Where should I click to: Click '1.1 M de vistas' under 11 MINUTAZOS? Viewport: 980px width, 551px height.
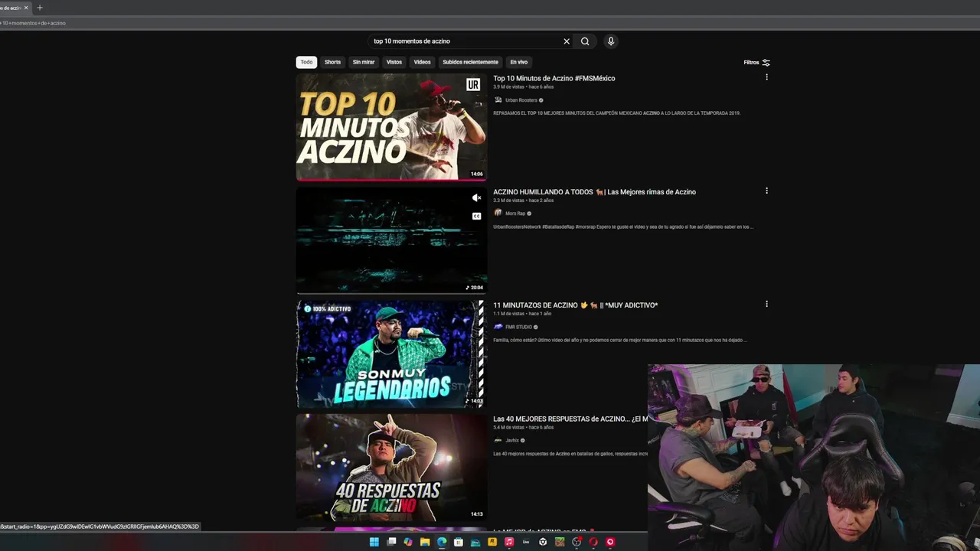pos(508,314)
